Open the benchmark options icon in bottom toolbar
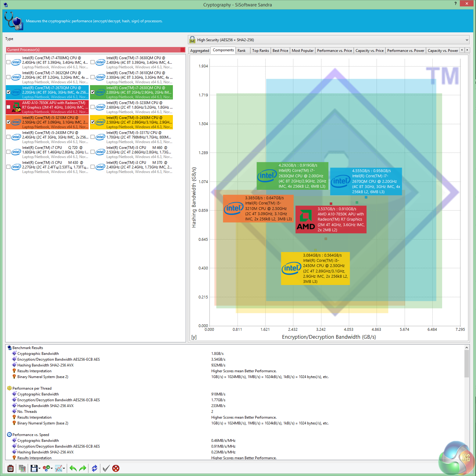The image size is (476, 476). 10,468
